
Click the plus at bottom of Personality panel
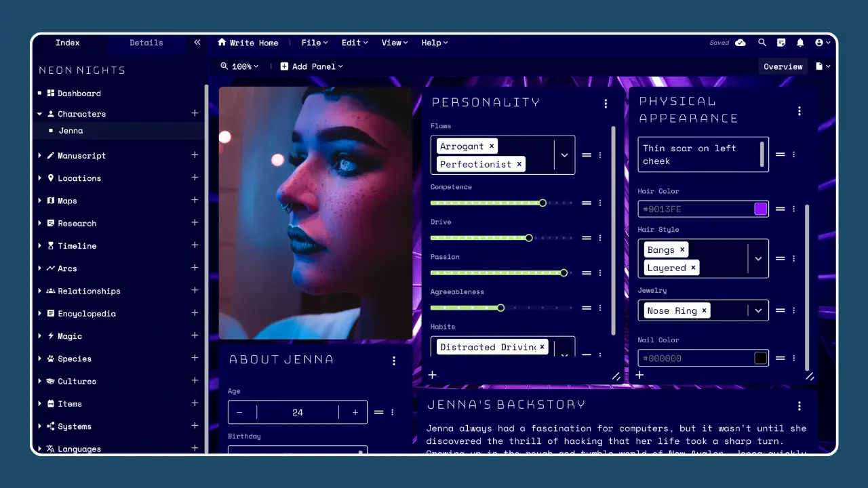pyautogui.click(x=433, y=375)
